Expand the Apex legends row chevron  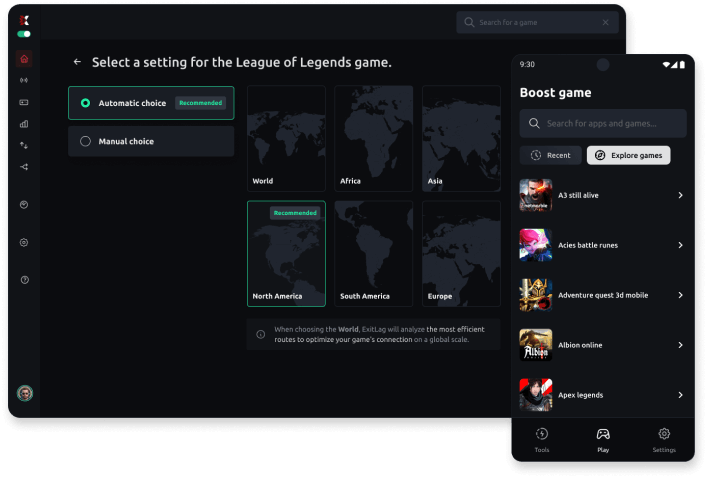[680, 395]
